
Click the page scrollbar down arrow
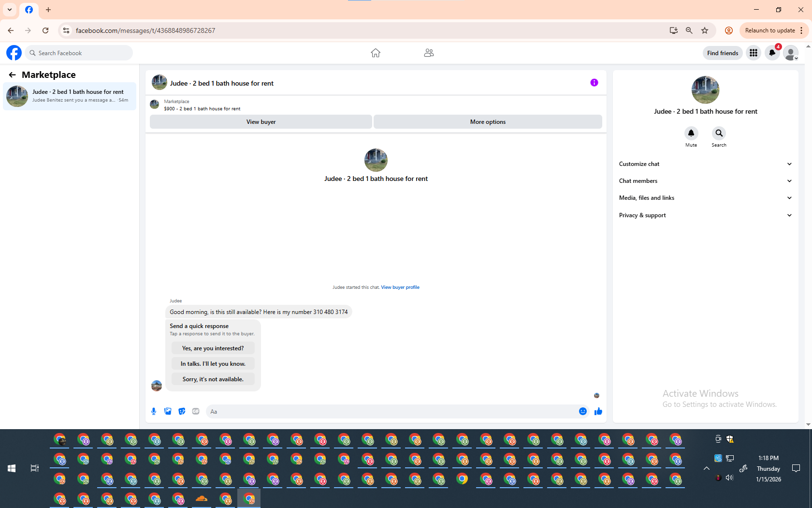pyautogui.click(x=808, y=425)
